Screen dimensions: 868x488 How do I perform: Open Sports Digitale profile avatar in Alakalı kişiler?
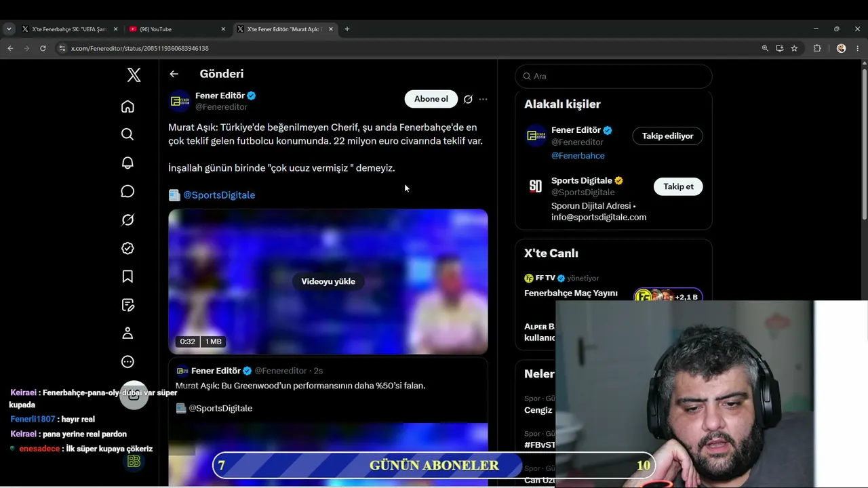(536, 186)
